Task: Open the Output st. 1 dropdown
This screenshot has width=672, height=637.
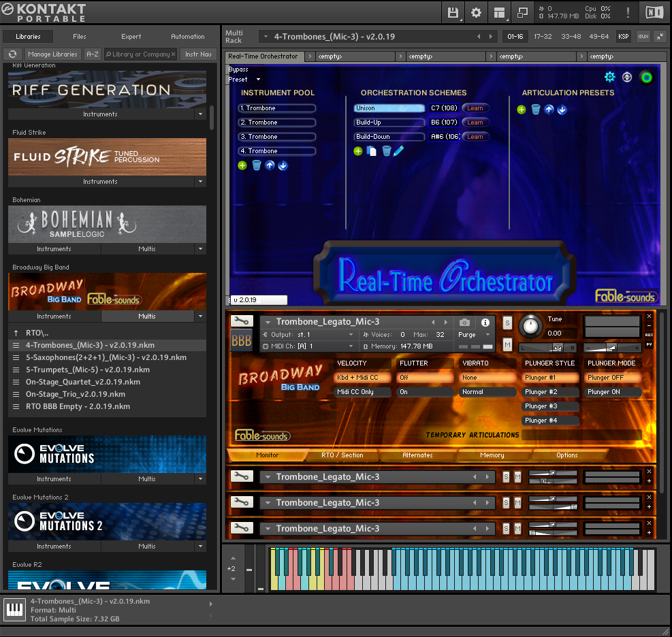Action: tap(351, 335)
